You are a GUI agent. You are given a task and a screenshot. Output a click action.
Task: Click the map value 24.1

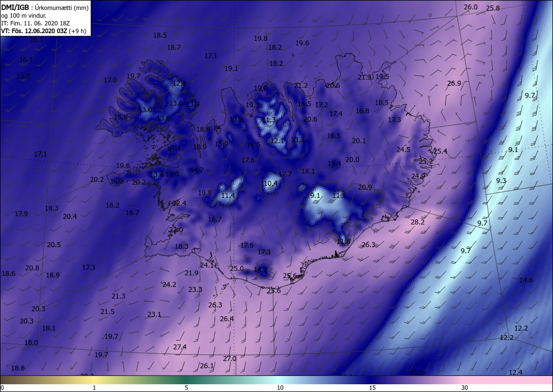click(207, 265)
